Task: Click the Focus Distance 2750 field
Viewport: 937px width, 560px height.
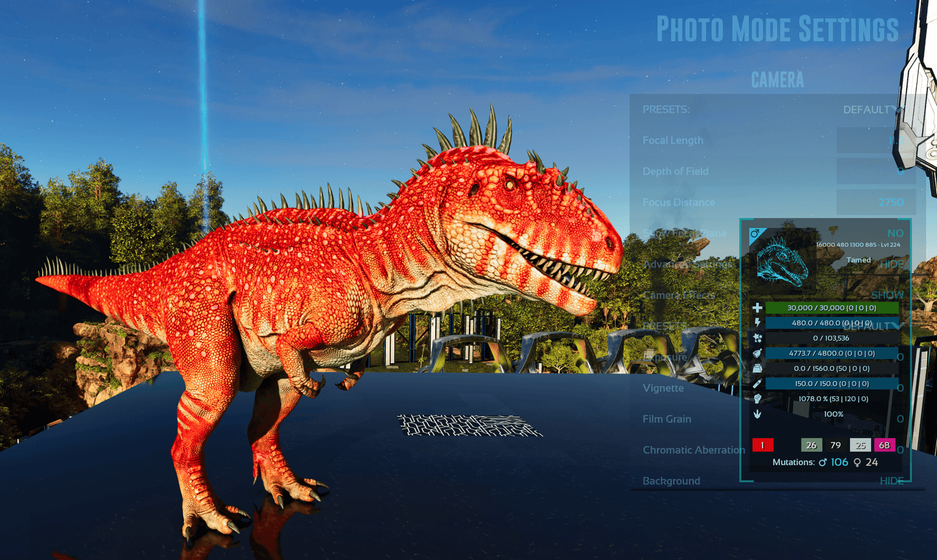Action: point(876,202)
